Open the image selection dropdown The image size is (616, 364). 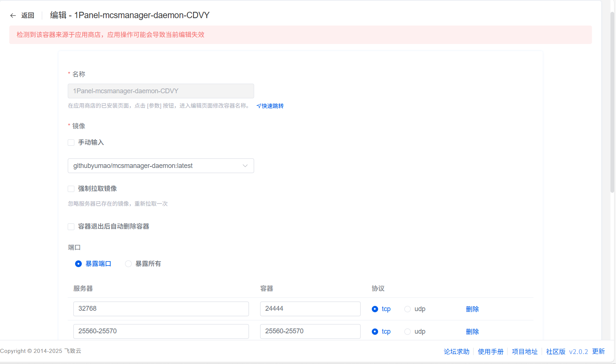point(161,166)
